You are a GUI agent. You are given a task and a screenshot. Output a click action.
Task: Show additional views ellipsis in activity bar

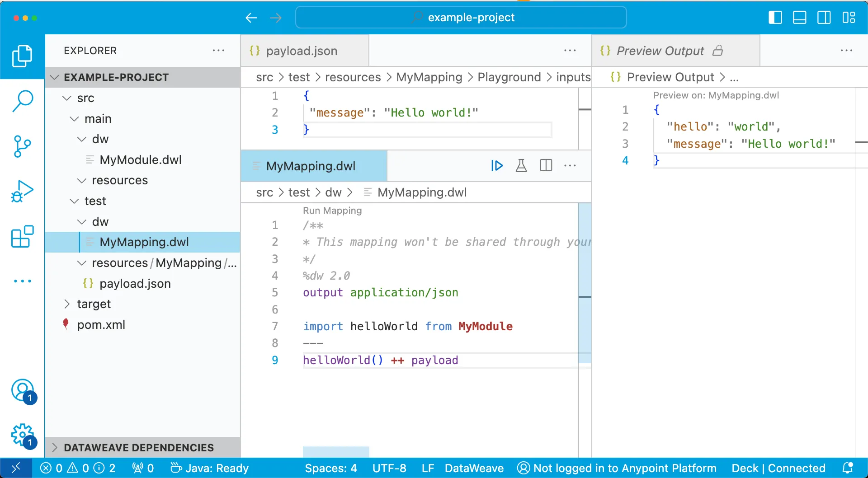(x=22, y=281)
